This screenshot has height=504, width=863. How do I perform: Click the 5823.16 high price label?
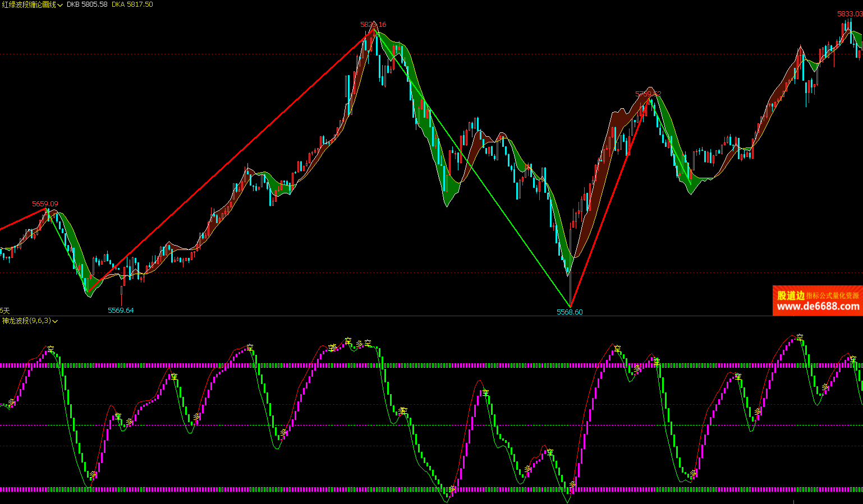click(x=373, y=25)
